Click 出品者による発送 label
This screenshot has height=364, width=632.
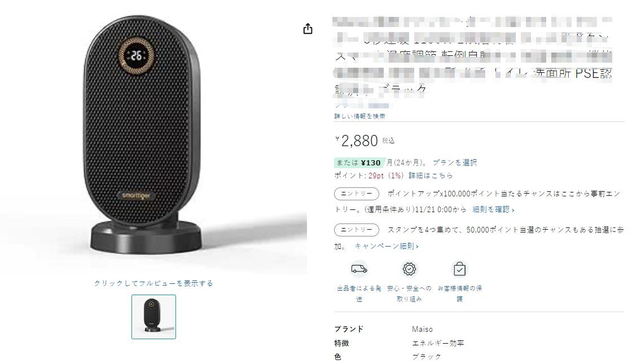[359, 293]
